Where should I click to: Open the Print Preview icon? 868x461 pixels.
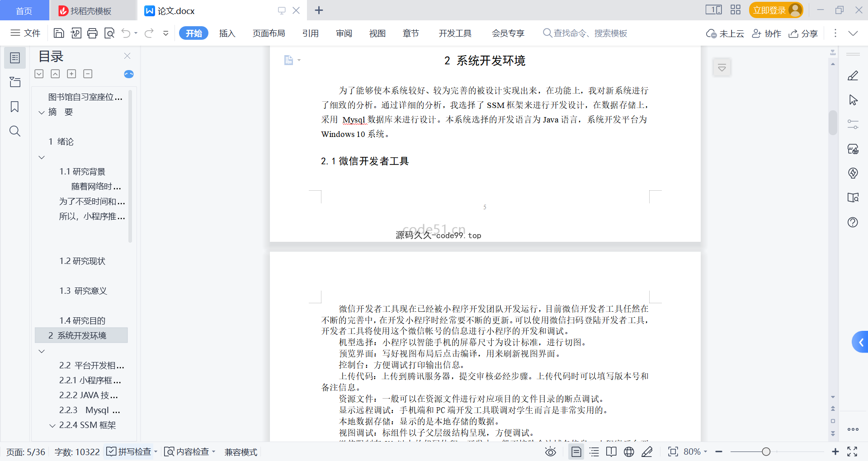click(109, 33)
